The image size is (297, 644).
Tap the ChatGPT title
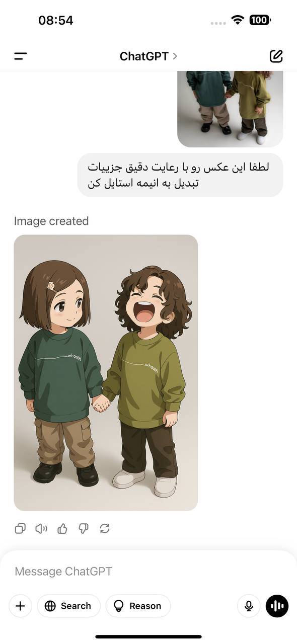(144, 56)
